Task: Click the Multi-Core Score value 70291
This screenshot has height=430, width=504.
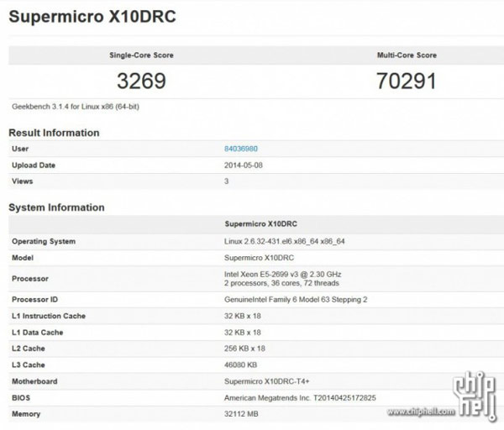Action: point(407,81)
